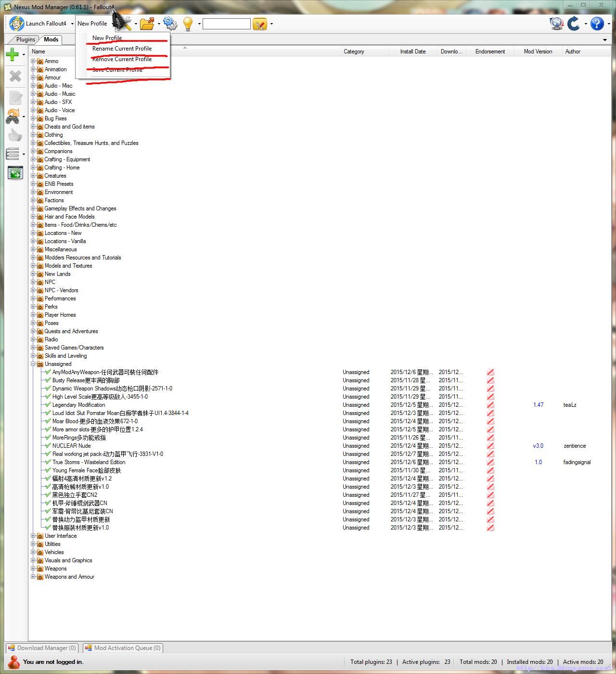Open the wrench-and-screwdriver tools icon
This screenshot has width=616, height=674.
(x=125, y=23)
